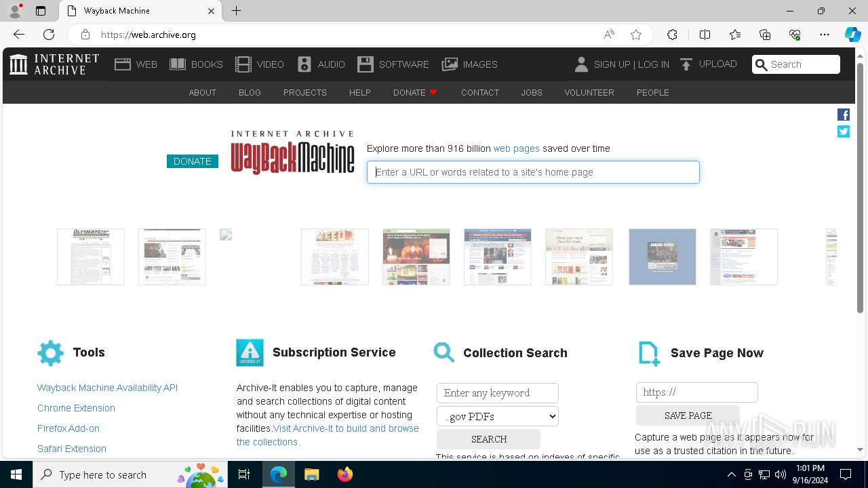Open the Edge profile avatar
Screen dimensions: 868x488
tap(15, 11)
